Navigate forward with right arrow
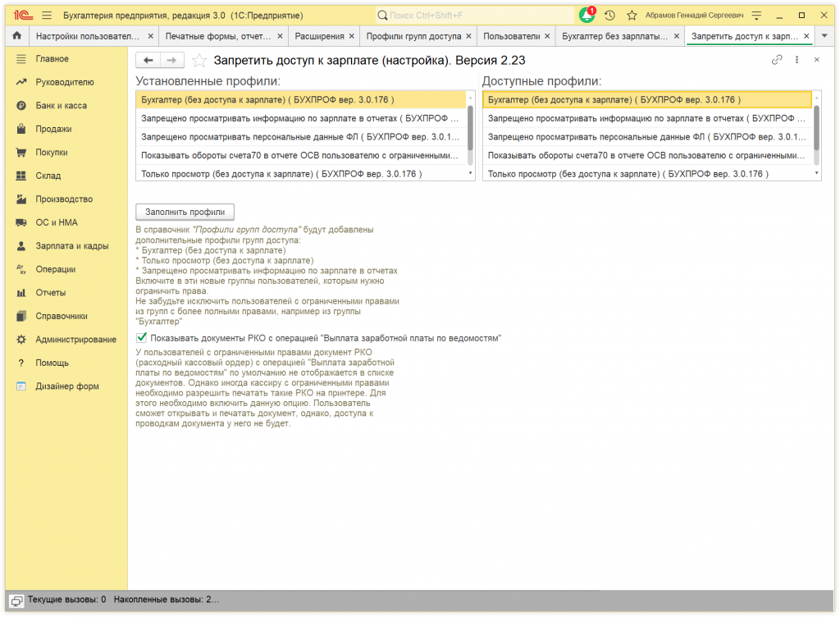The width and height of the screenshot is (840, 617). click(x=172, y=60)
